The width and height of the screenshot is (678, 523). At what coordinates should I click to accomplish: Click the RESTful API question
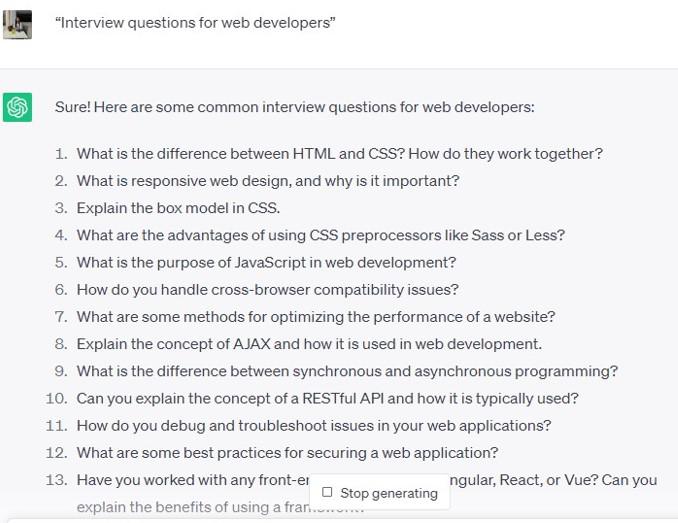[x=327, y=398]
